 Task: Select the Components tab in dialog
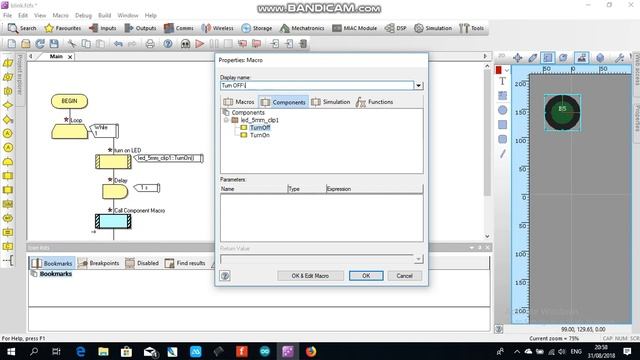(283, 102)
